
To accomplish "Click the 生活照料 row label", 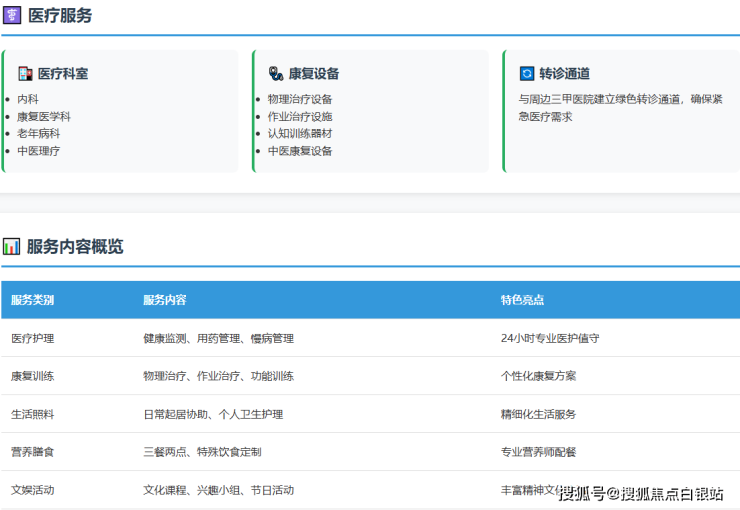I will 33,414.
